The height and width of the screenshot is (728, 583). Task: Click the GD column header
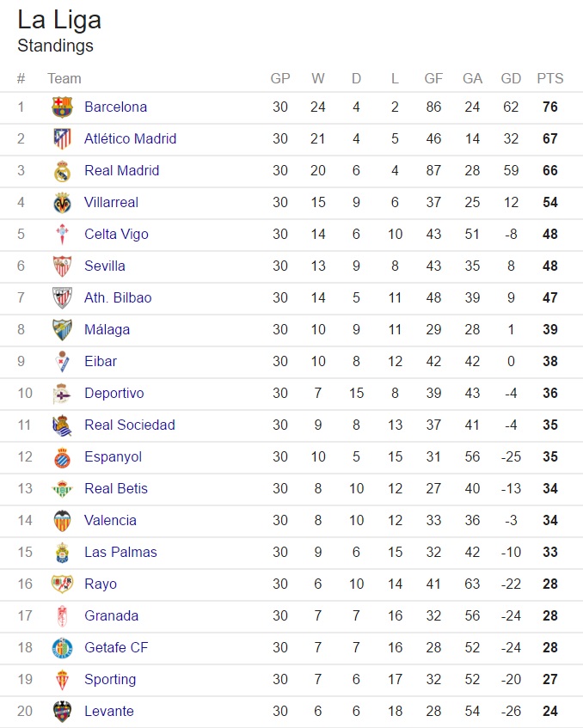[511, 79]
